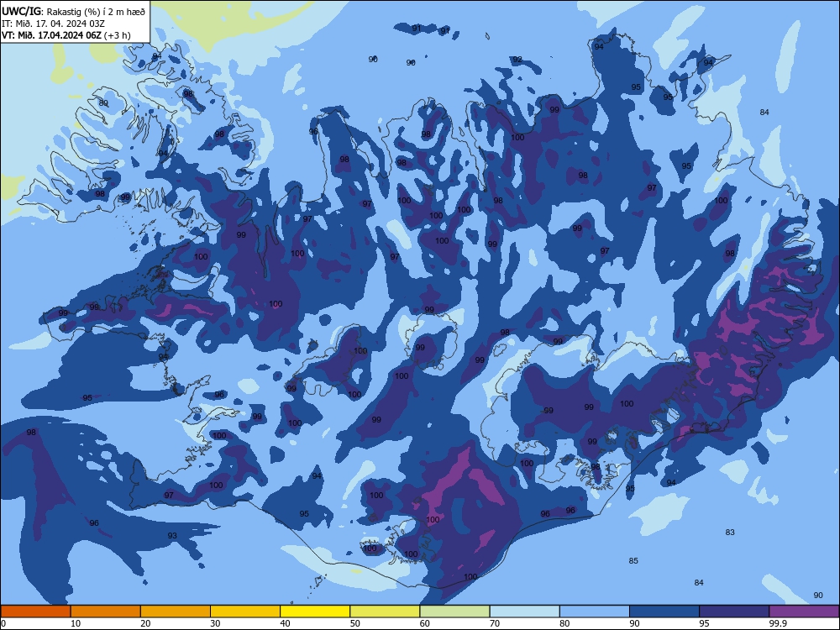The height and width of the screenshot is (630, 840).
Task: Click the '50' legend tick label
Action: (355, 623)
